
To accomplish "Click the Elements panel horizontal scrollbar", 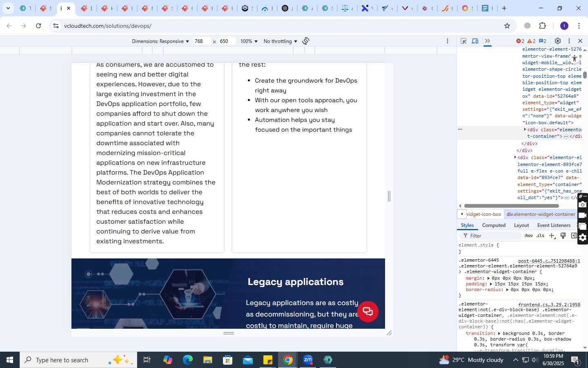I will [512, 206].
